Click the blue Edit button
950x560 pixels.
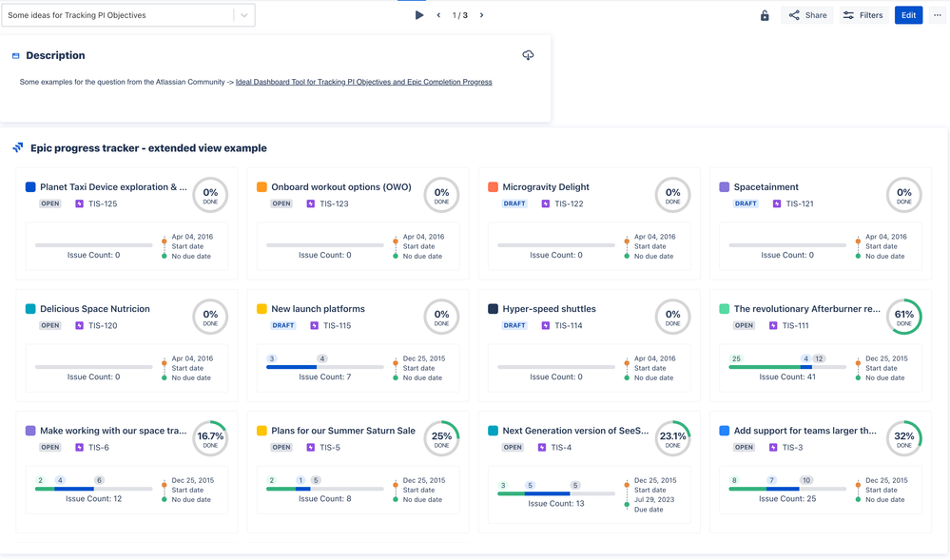[x=908, y=15]
